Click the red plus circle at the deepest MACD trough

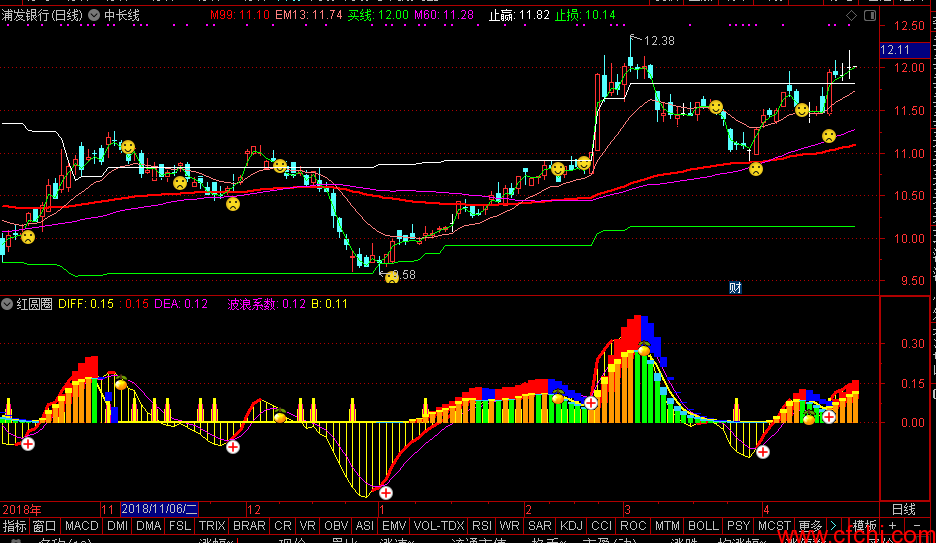coord(386,493)
